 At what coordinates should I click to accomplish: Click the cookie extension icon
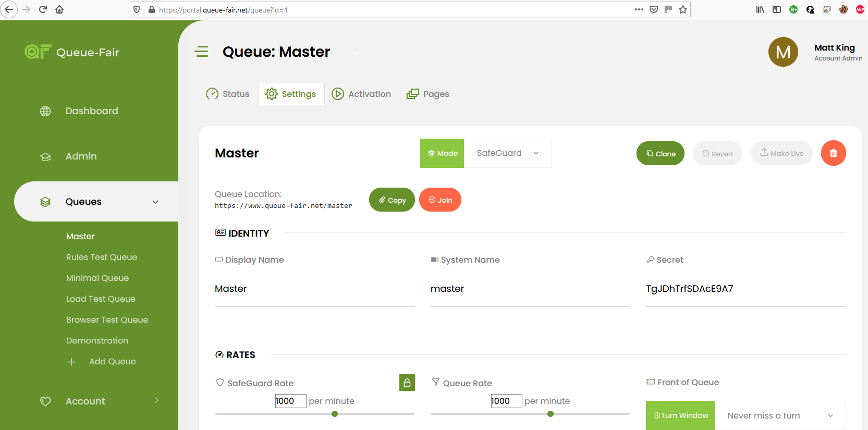[x=843, y=9]
